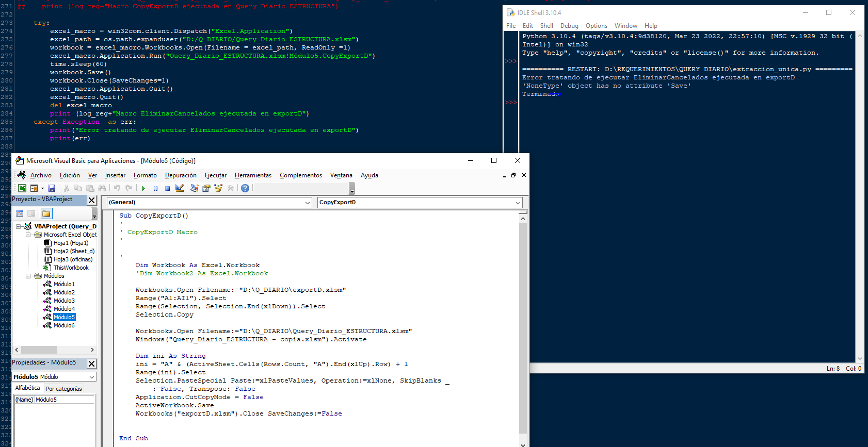Screen dimensions: 868x447
Task: Switch to the Alfabética properties tab
Action: point(27,388)
